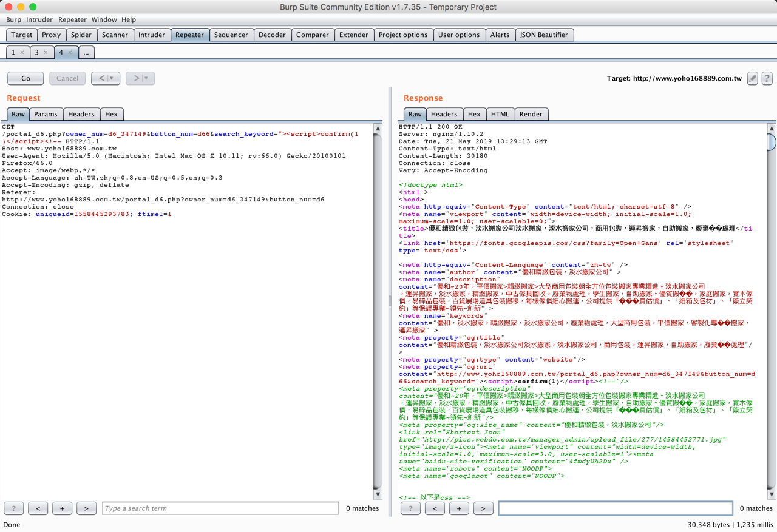Edit the target with the pencil icon
Image resolution: width=777 pixels, height=532 pixels.
pos(752,78)
